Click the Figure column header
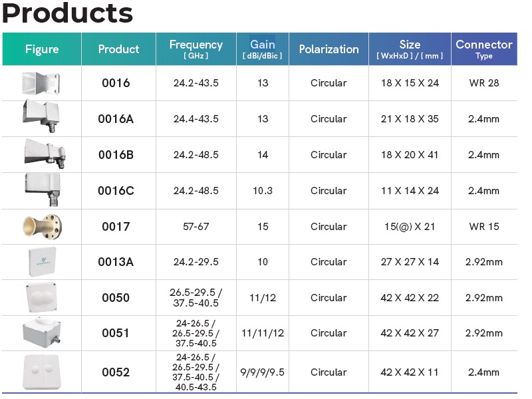 tap(42, 49)
